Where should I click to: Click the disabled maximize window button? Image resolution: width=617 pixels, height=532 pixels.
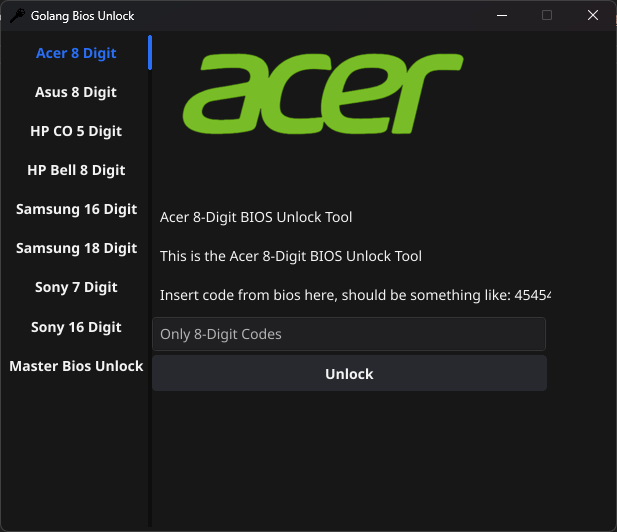point(547,15)
